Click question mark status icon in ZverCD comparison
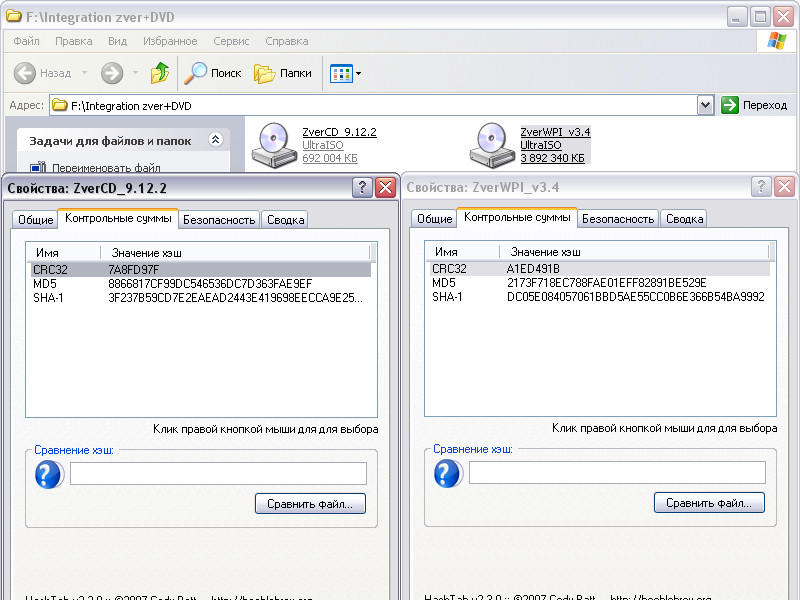Viewport: 800px width, 600px height. coord(49,474)
